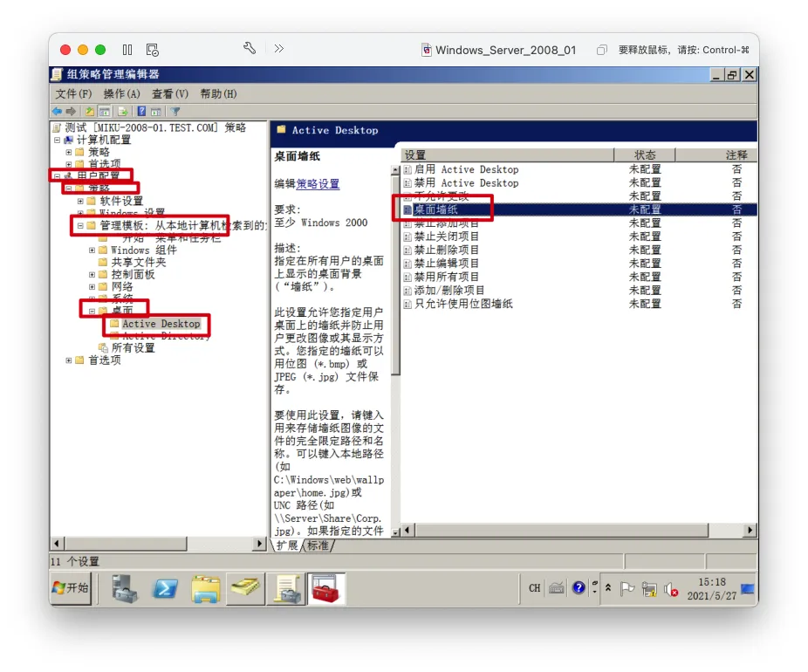This screenshot has height=672, width=808.
Task: Sort by the 状态 column header
Action: [644, 154]
